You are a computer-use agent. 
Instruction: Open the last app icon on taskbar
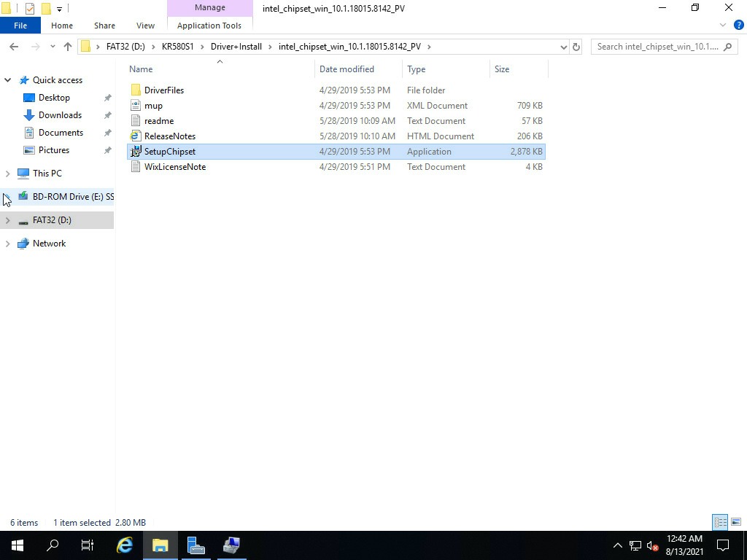pyautogui.click(x=231, y=545)
